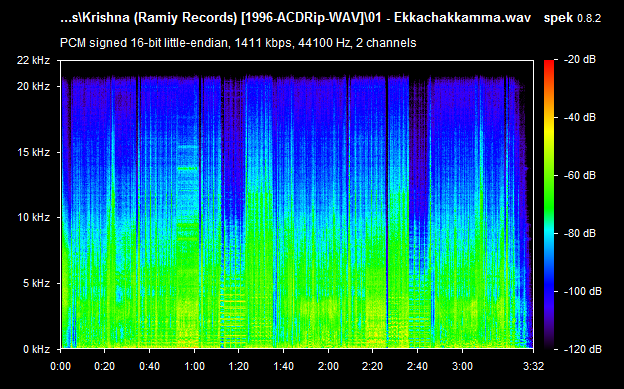Click the 2:00 time axis label
The height and width of the screenshot is (389, 624).
click(328, 366)
